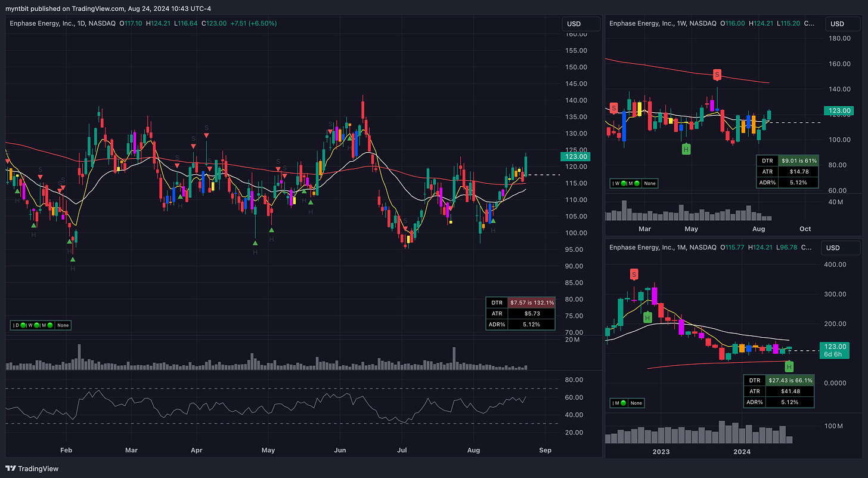Click the green D status dot on daily chart
The width and height of the screenshot is (868, 478).
pos(24,325)
